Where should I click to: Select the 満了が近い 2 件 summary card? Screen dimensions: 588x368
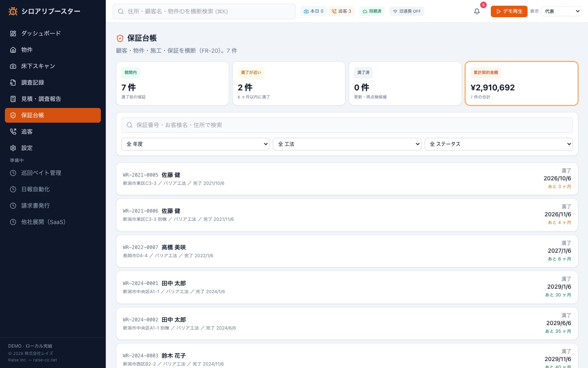pyautogui.click(x=289, y=83)
